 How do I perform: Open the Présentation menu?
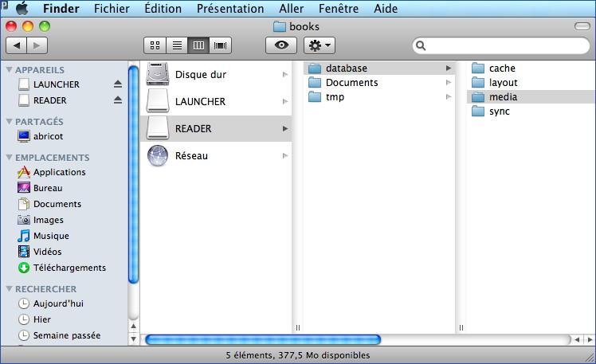pos(230,8)
